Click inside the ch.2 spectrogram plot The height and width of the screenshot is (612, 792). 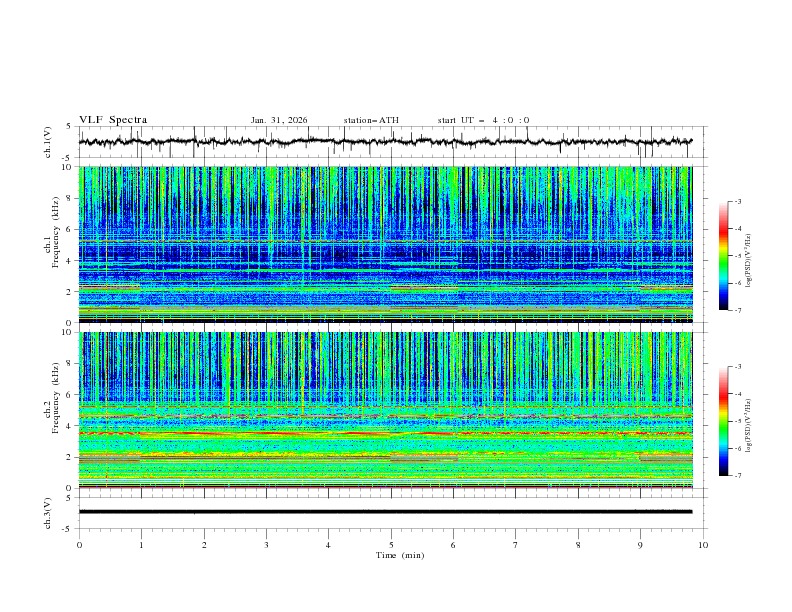386,410
